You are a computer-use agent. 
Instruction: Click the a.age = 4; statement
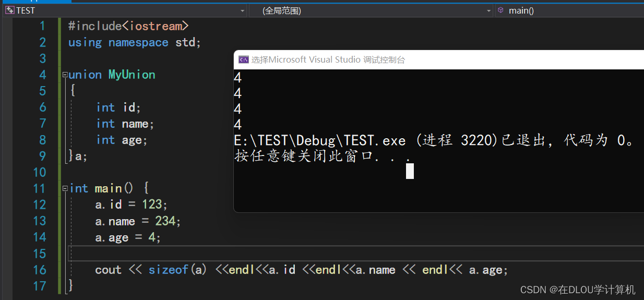128,237
